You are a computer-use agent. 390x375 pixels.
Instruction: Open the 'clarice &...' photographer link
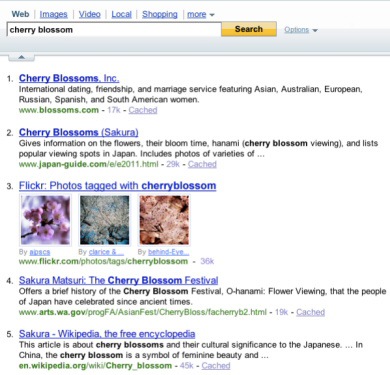click(x=106, y=252)
